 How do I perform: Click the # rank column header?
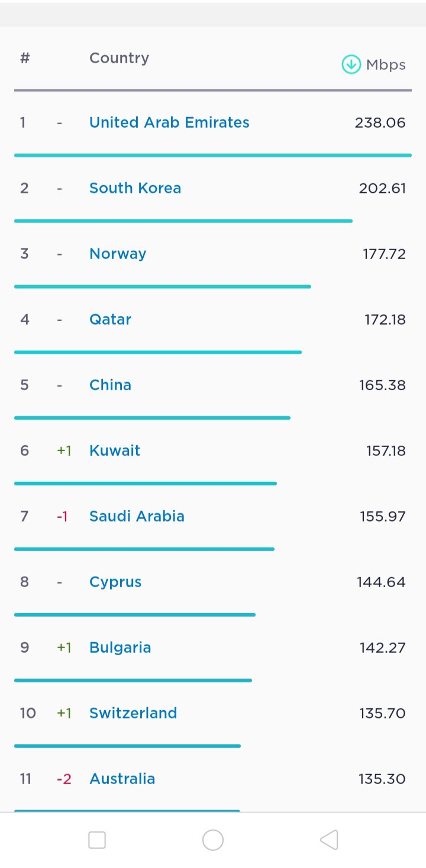(x=25, y=58)
